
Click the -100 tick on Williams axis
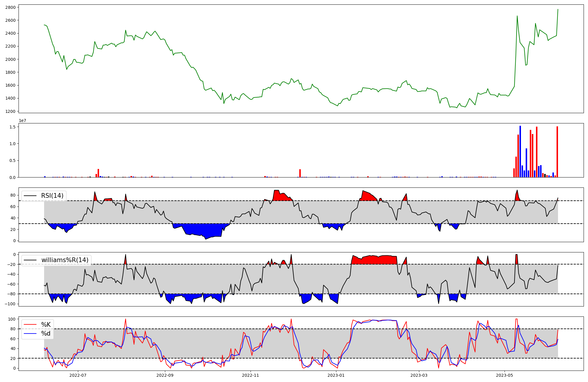pos(11,304)
